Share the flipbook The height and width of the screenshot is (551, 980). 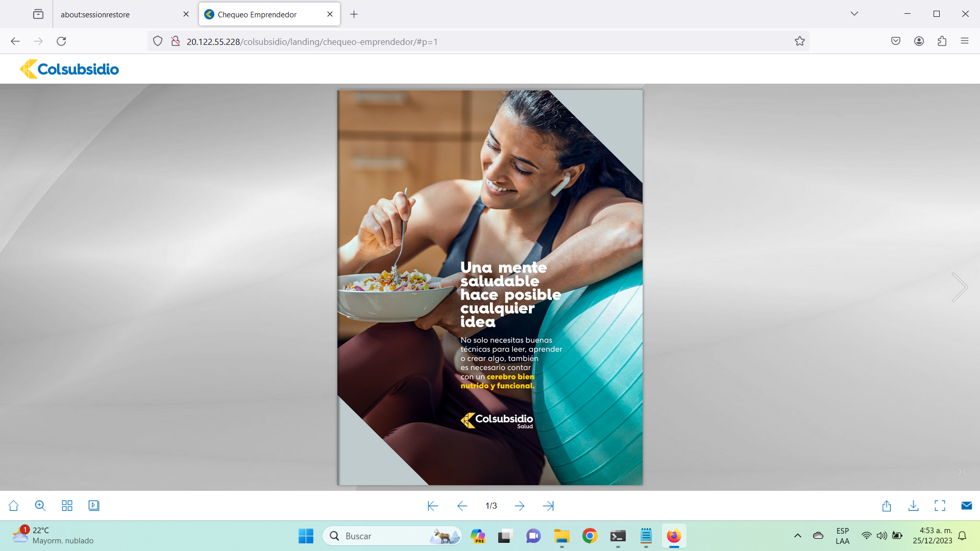(887, 506)
